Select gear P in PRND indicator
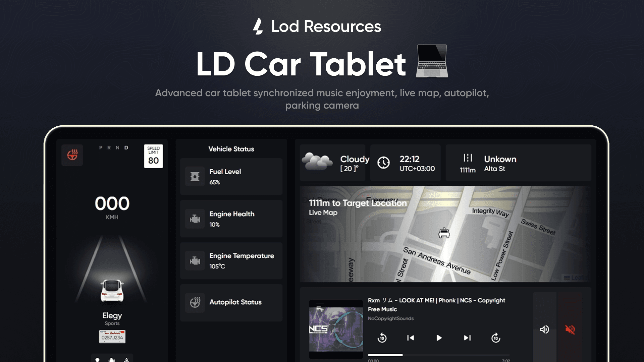The height and width of the screenshot is (362, 644). pos(101,148)
